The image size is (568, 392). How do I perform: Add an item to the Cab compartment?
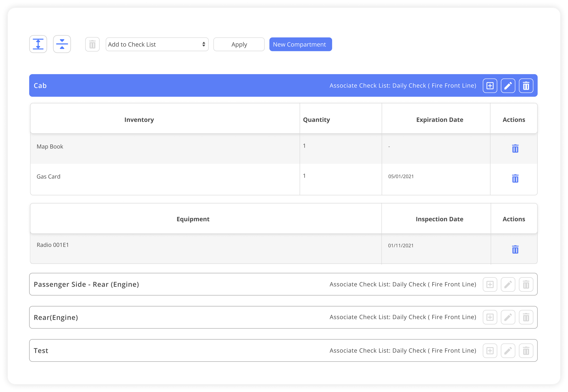[490, 86]
